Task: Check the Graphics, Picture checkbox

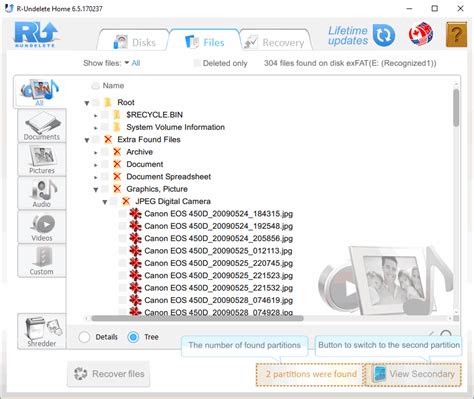Action: [x=105, y=189]
